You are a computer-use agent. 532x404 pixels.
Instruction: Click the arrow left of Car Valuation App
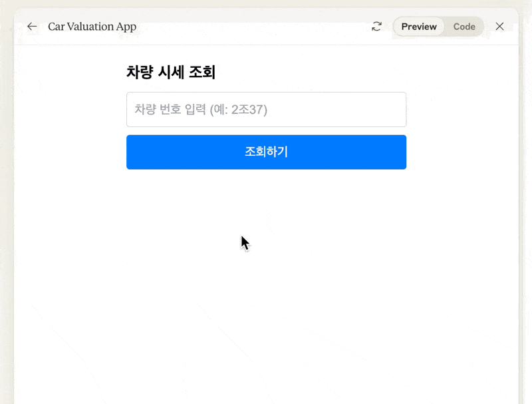pyautogui.click(x=32, y=27)
